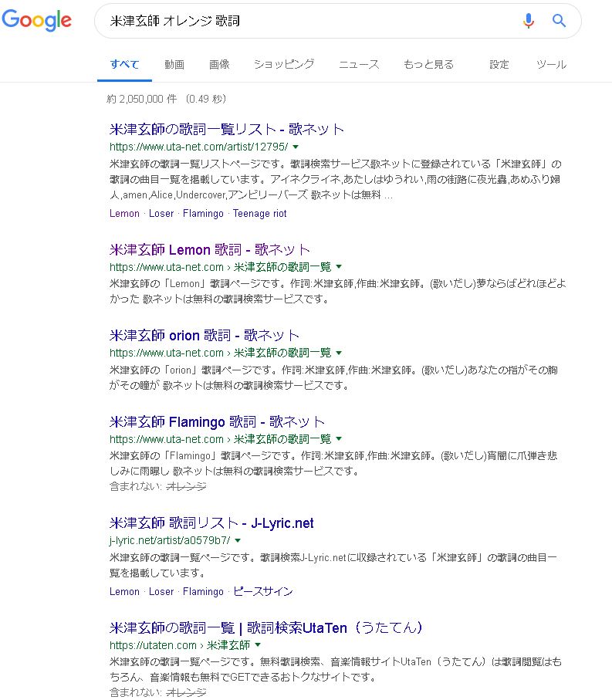The width and height of the screenshot is (612, 700).
Task: Click the Loser sitelink under 歌ネット result
Action: coord(161,213)
